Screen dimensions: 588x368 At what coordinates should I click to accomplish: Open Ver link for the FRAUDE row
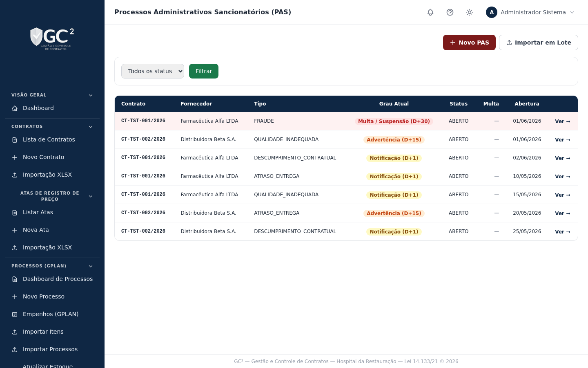562,121
